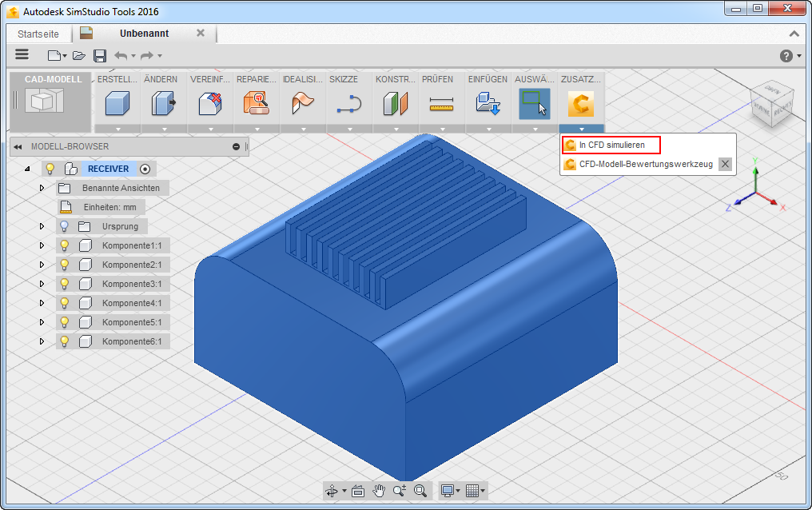Expand Komponente1:1 tree node
Viewport: 812px width, 510px height.
42,245
